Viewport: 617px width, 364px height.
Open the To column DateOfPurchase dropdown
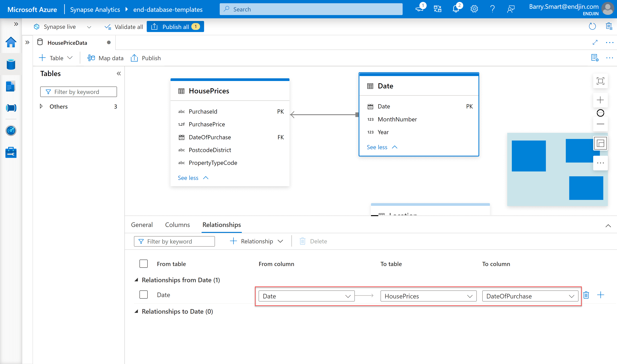tap(530, 296)
